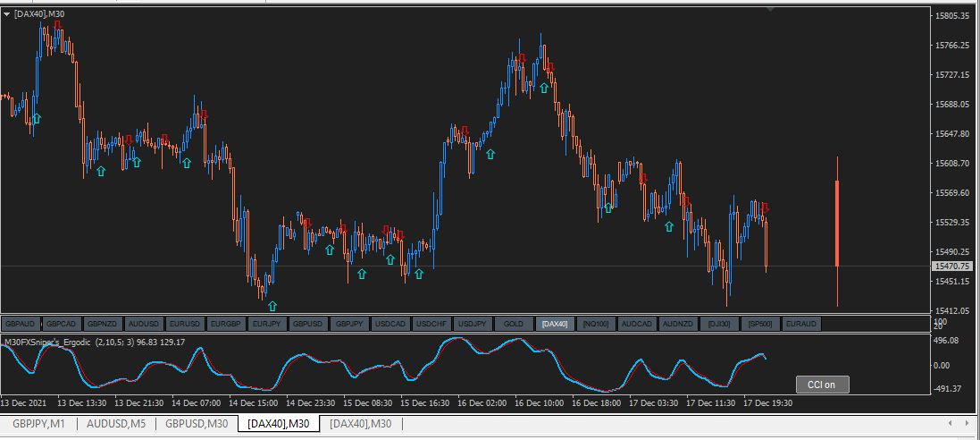Click price axis value 15727.15

click(954, 74)
